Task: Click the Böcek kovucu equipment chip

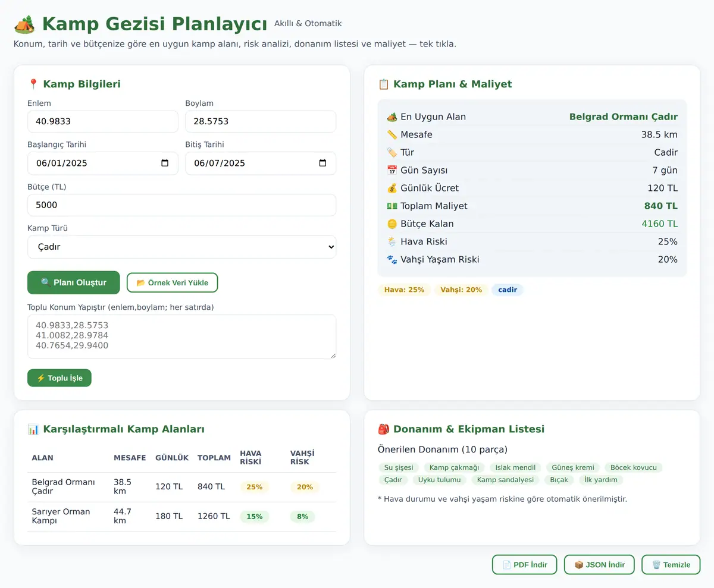Action: tap(633, 468)
